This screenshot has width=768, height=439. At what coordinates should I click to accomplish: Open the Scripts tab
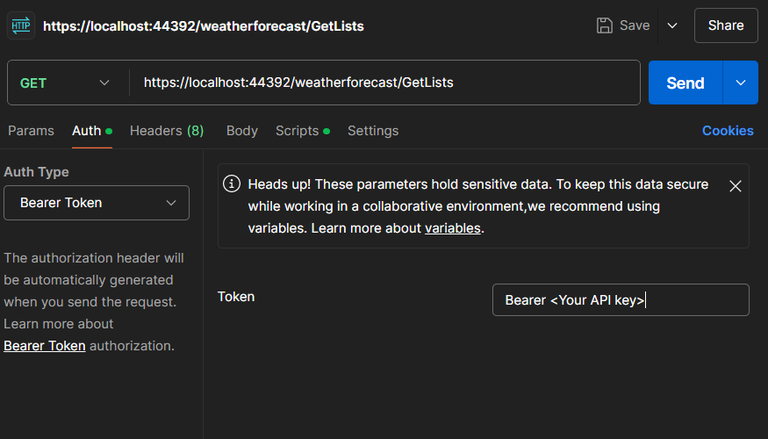pos(297,131)
